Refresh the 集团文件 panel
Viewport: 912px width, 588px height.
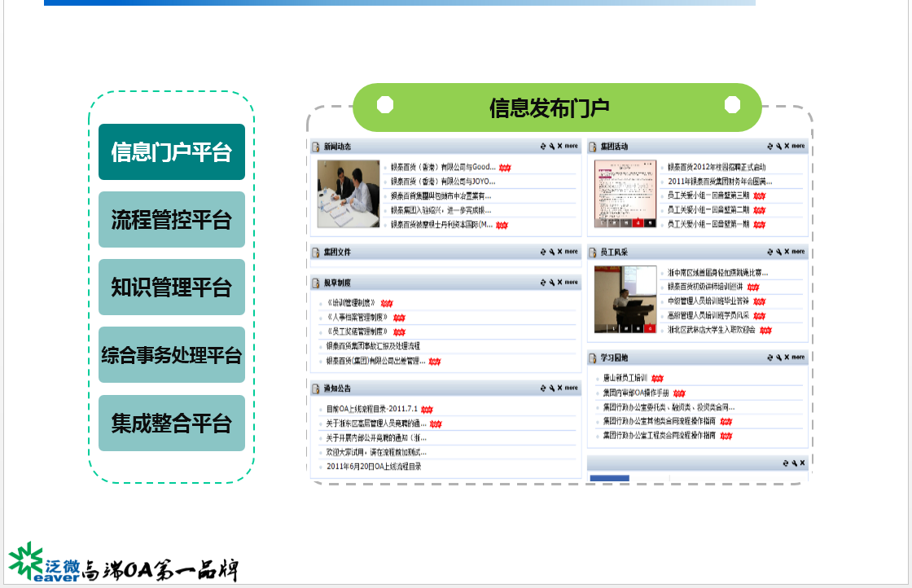543,252
